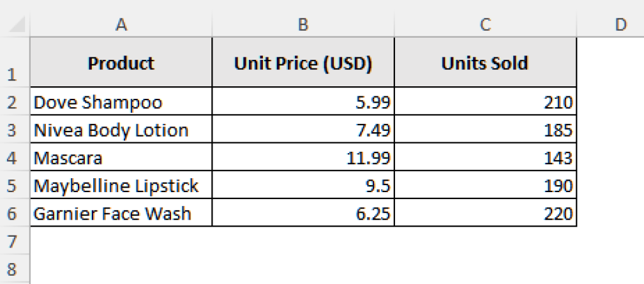Screen dimensions: 644x284
Task: Select column D header
Action: point(620,25)
